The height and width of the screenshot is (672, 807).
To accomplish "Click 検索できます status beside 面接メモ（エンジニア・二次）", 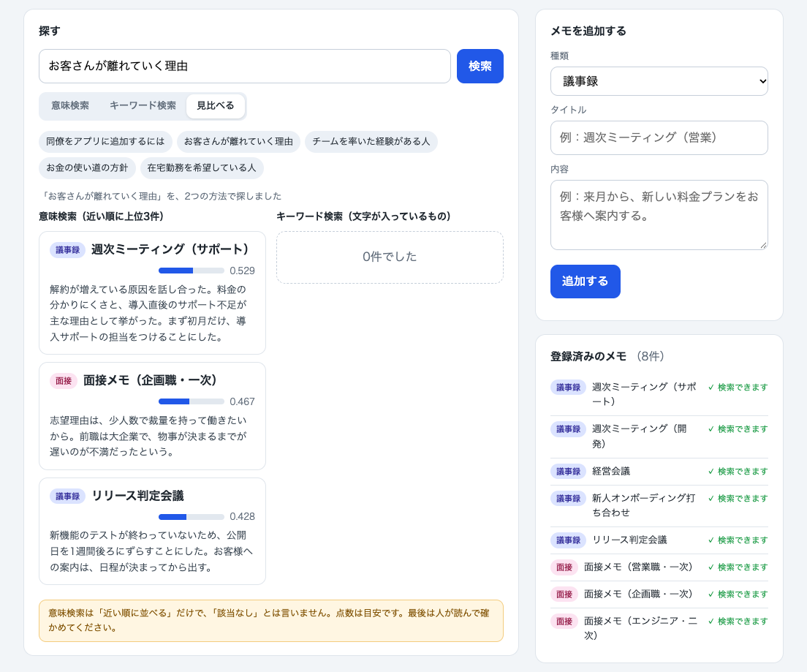I will click(738, 621).
